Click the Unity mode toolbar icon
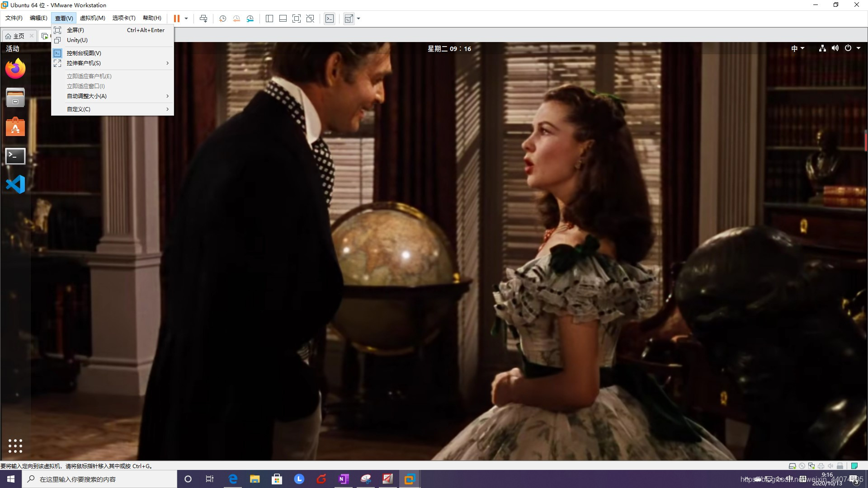 [310, 19]
